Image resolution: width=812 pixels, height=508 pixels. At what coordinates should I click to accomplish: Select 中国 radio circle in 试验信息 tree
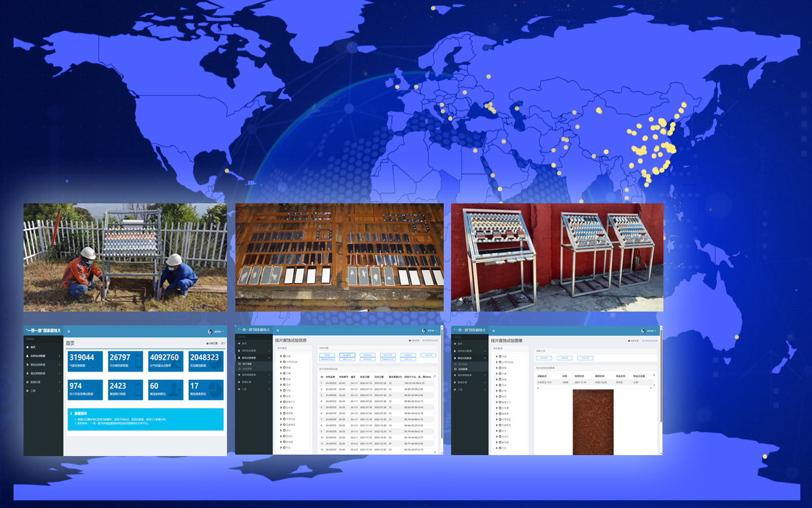[284, 356]
